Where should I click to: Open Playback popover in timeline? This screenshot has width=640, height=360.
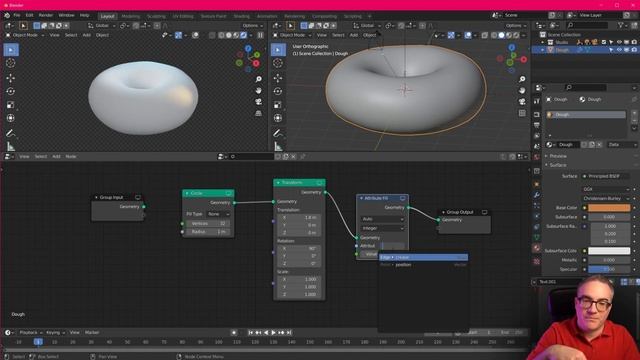(31, 333)
